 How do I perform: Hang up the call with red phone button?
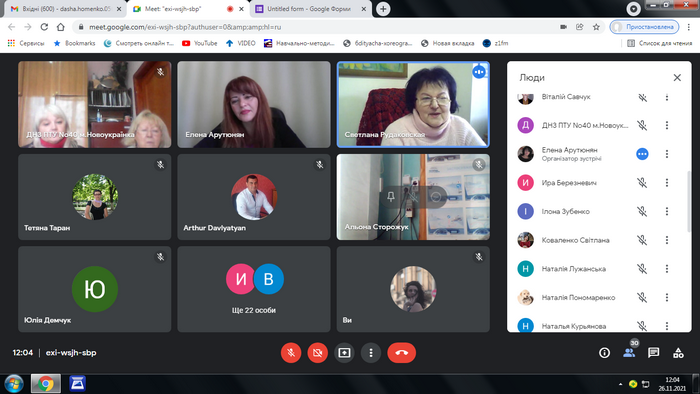[x=401, y=353]
